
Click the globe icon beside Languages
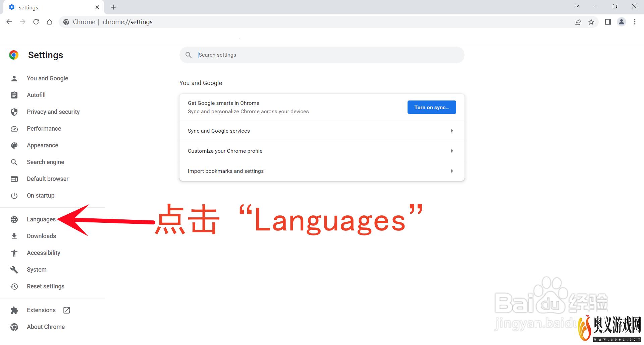point(14,219)
